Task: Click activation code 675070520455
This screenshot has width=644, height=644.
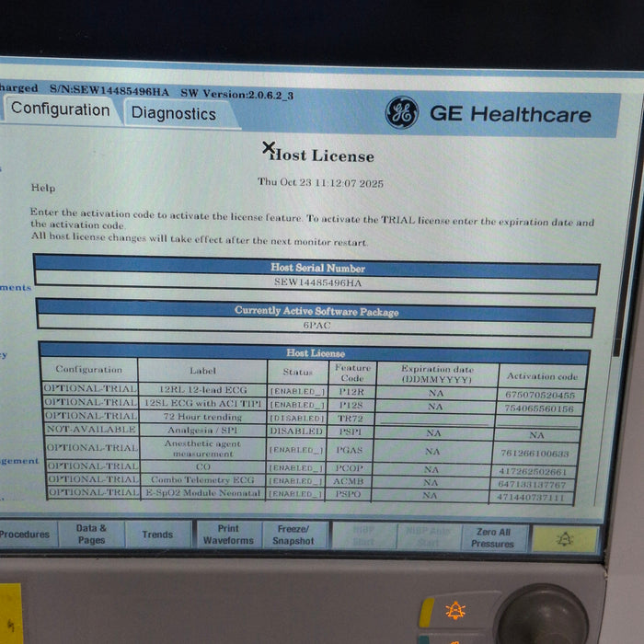Action: coord(540,395)
